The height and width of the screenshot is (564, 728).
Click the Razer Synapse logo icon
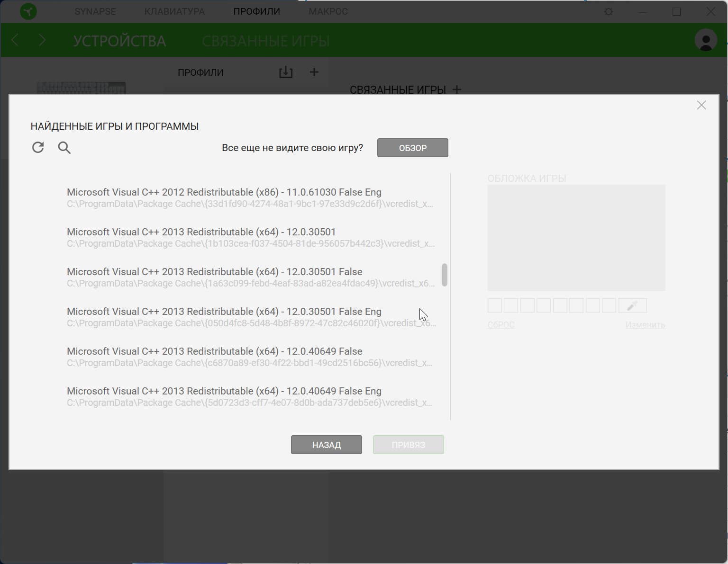click(28, 11)
